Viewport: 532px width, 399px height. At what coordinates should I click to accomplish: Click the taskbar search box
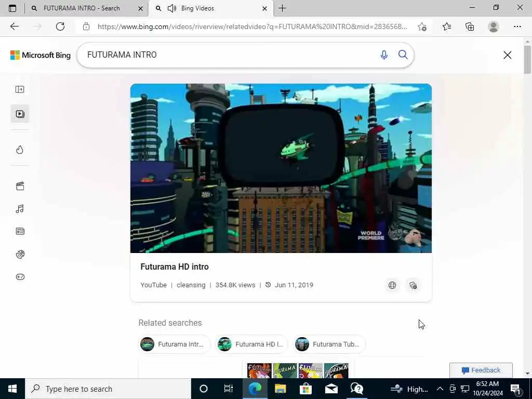(108, 389)
